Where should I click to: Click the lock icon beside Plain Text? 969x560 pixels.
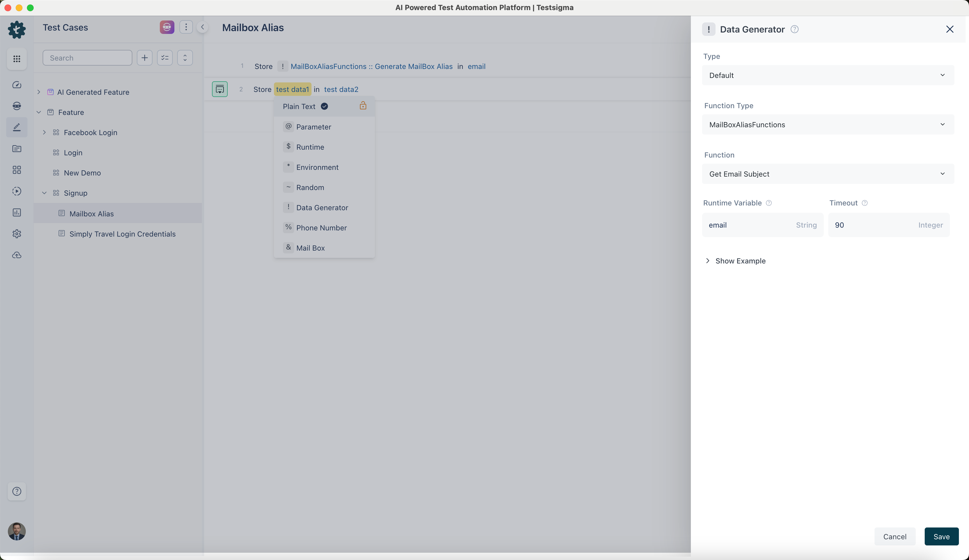363,106
